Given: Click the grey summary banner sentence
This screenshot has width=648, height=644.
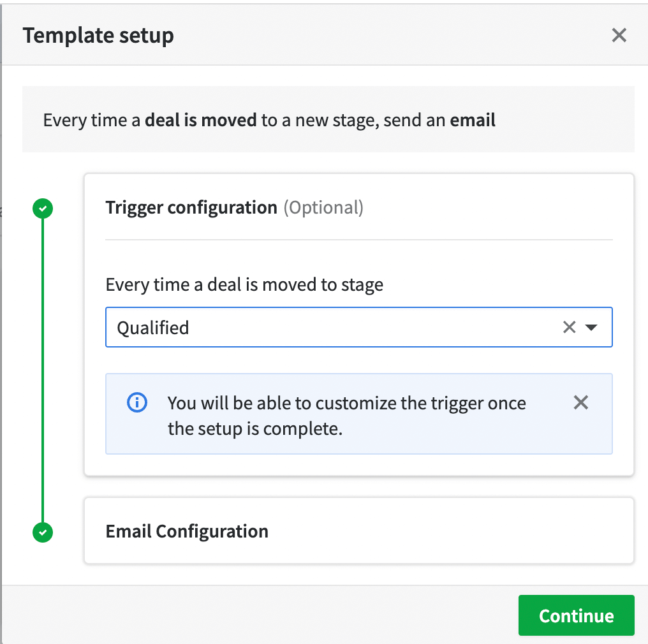Looking at the screenshot, I should point(269,121).
